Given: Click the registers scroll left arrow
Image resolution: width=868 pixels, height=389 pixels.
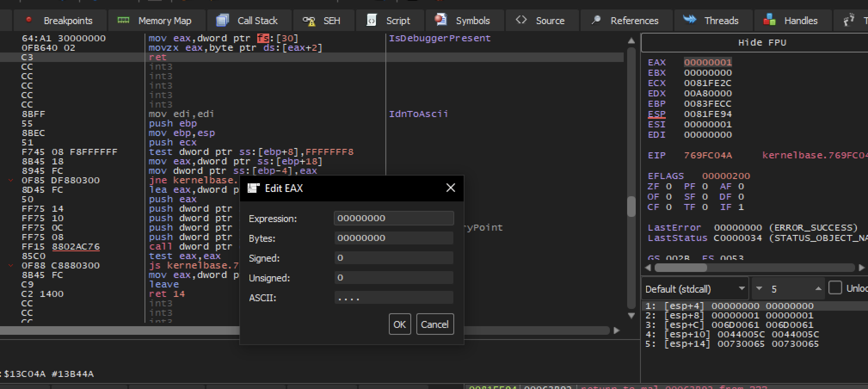Looking at the screenshot, I should [x=648, y=268].
